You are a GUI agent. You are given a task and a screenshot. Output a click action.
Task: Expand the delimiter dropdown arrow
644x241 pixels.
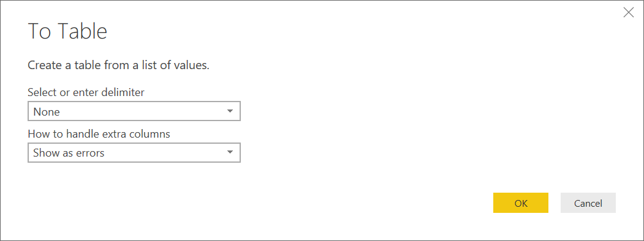(x=230, y=111)
